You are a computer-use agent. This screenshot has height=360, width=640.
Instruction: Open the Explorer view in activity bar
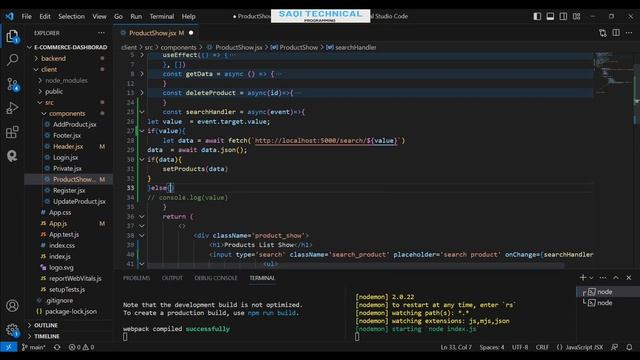[12, 36]
